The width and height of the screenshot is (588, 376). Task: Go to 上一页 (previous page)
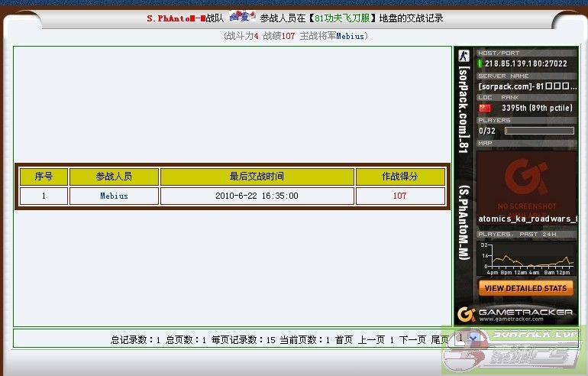coord(371,340)
